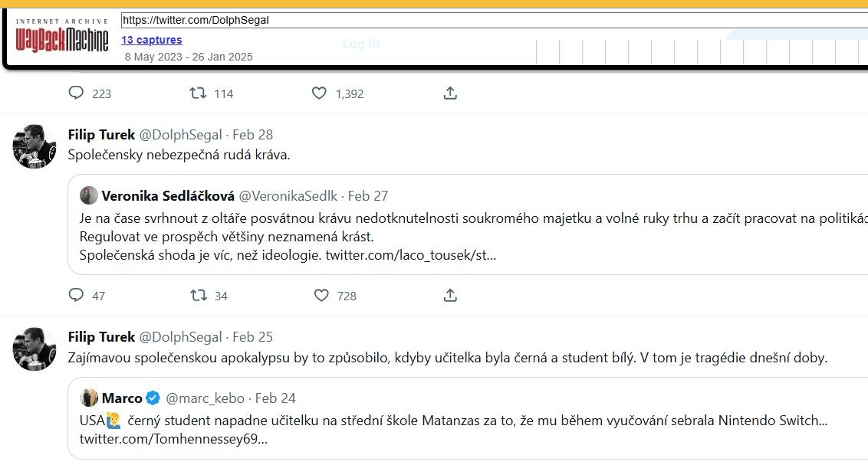This screenshot has width=868, height=465.
Task: Share the Feb 28 tweet
Action: pyautogui.click(x=450, y=295)
